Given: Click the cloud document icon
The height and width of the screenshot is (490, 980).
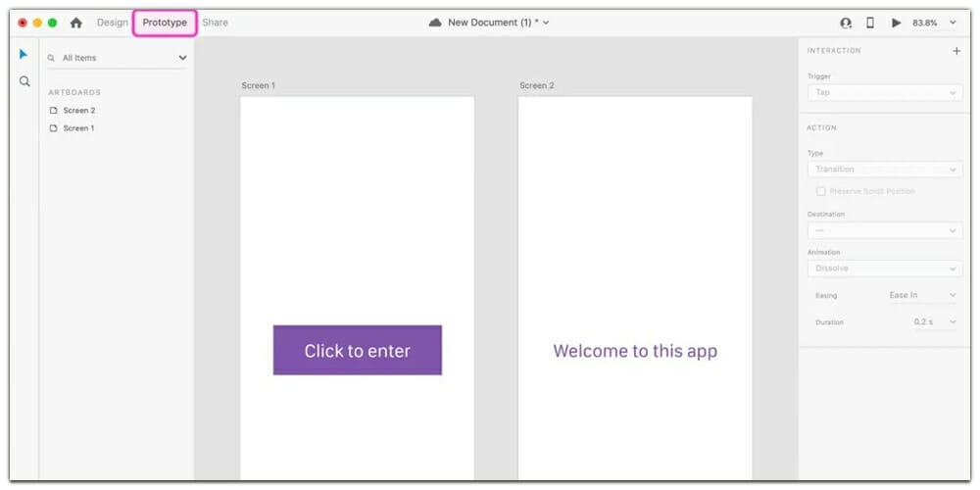Looking at the screenshot, I should [x=435, y=23].
